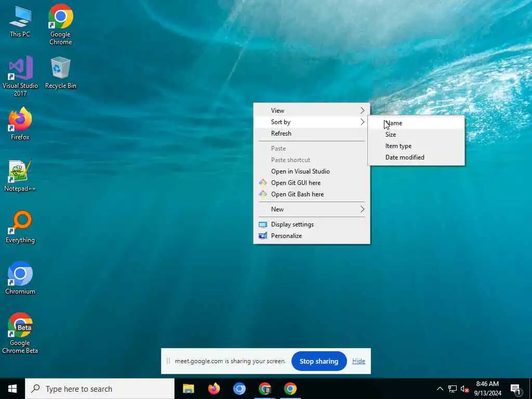Screen dimensions: 532x399
Task: Click the Git icon beside Open Git Bash here
Action: [262, 194]
